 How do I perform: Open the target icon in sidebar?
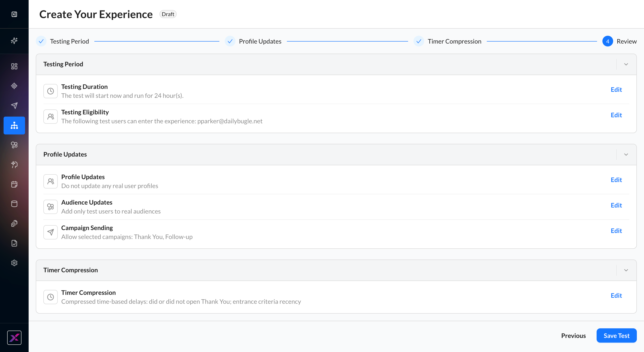click(x=14, y=86)
